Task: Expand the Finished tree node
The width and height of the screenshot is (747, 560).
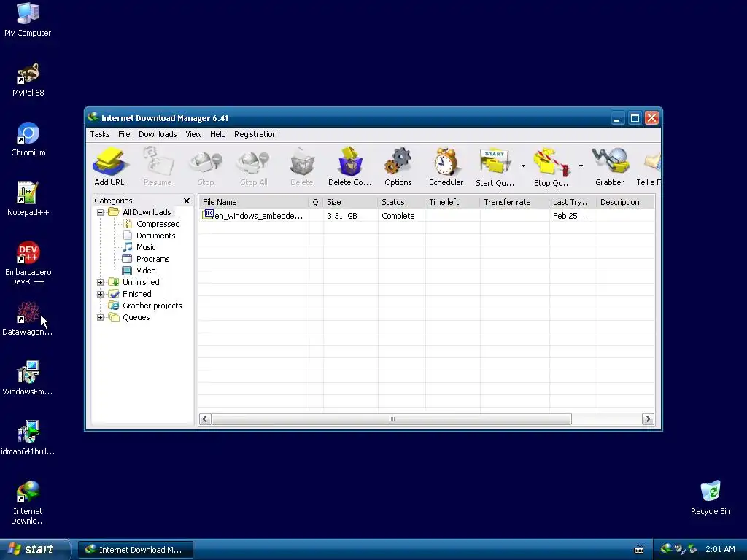Action: [100, 295]
